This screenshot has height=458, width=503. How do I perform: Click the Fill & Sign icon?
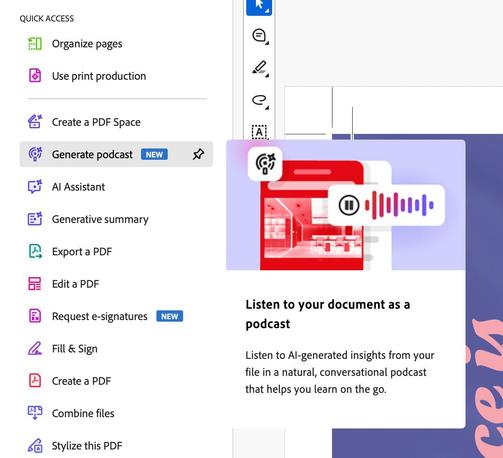35,348
